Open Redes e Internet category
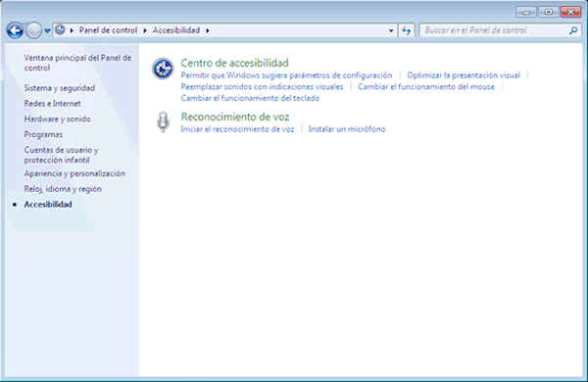 (x=52, y=104)
